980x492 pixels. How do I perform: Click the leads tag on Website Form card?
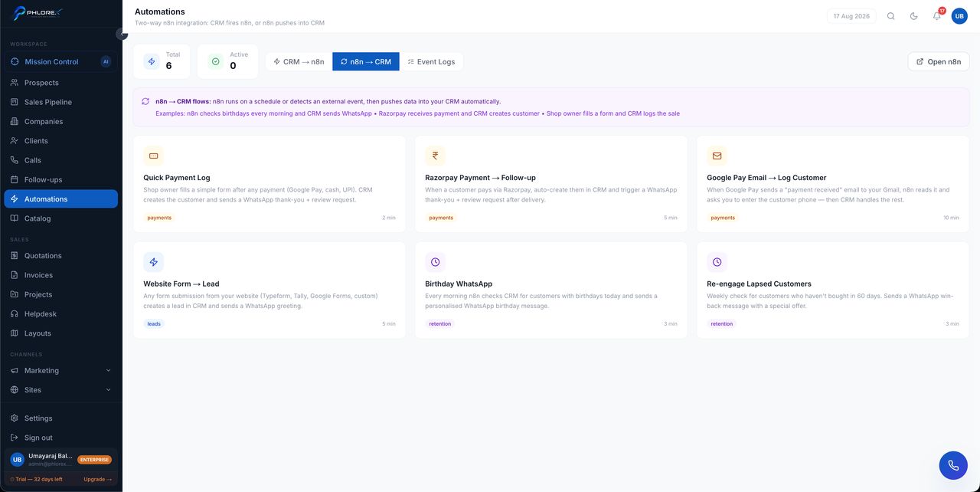coord(154,324)
